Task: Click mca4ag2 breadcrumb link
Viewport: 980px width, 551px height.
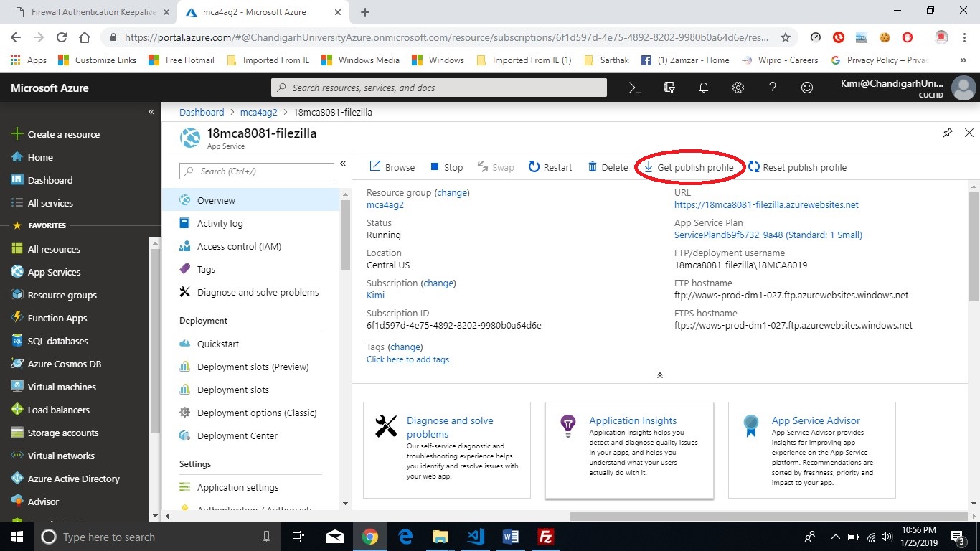Action: (x=258, y=112)
